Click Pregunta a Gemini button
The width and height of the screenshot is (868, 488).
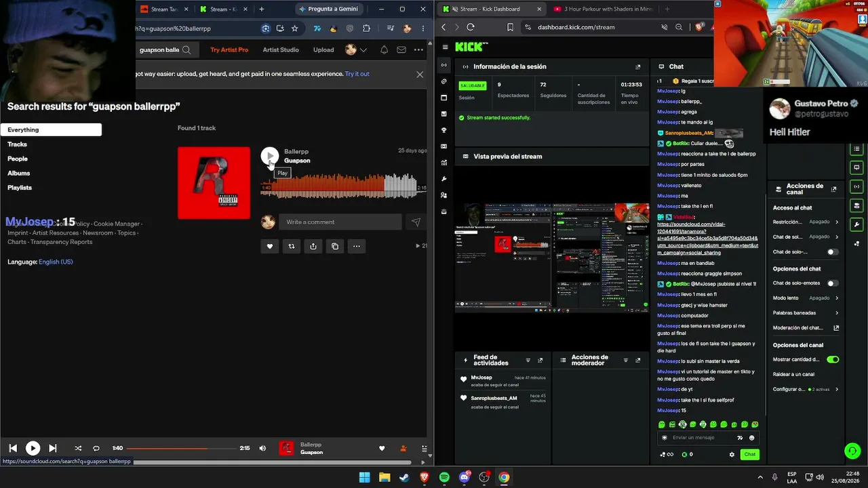click(x=328, y=9)
